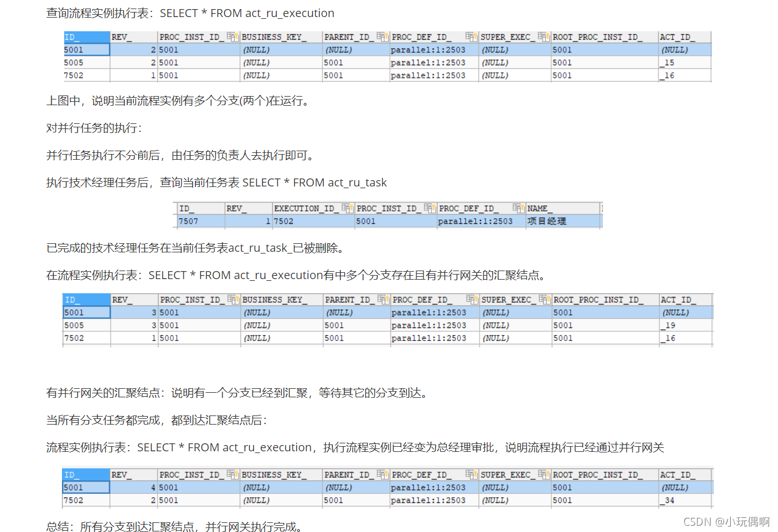Click highlighted ID_ header in table containing _15

coord(87,37)
